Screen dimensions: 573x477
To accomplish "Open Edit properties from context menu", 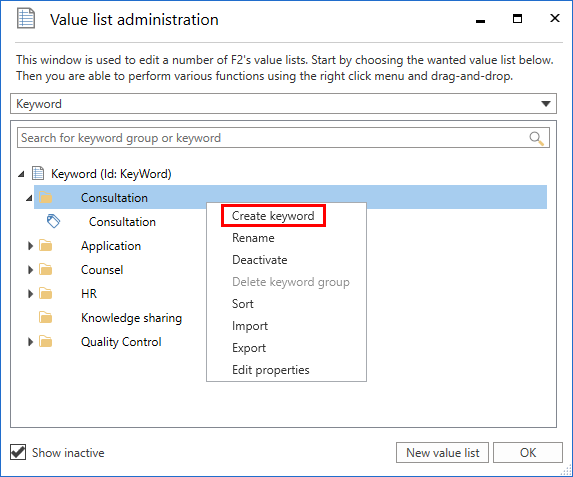I will coord(270,370).
